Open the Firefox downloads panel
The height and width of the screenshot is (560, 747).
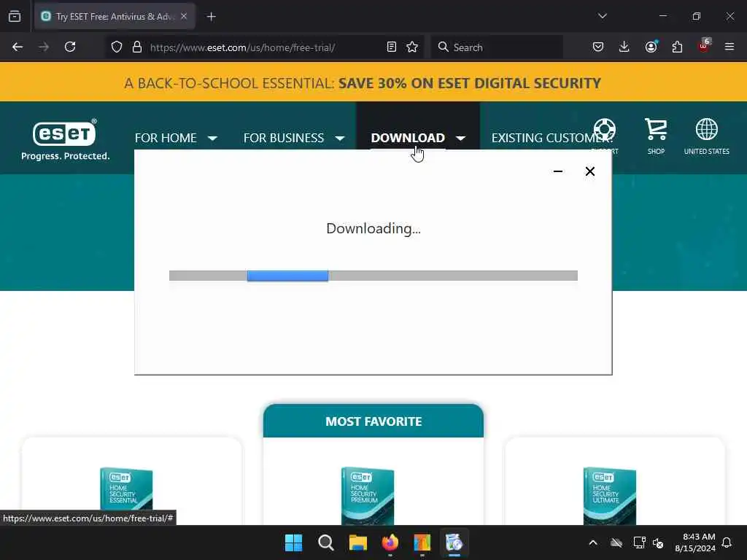click(x=624, y=47)
